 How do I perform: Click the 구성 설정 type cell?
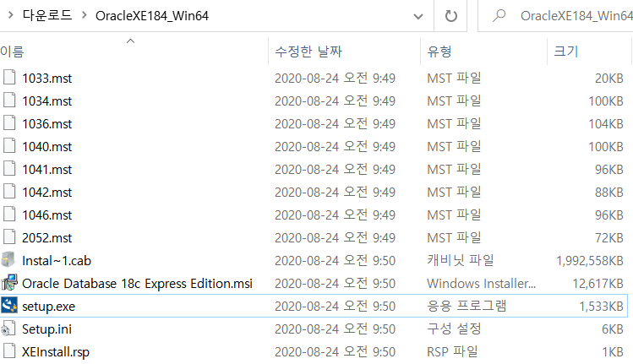click(x=454, y=329)
